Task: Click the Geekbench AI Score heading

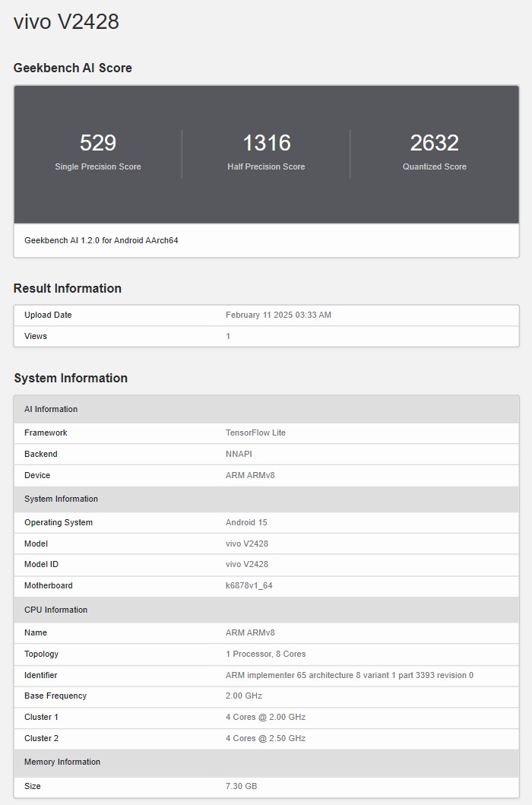Action: tap(72, 68)
